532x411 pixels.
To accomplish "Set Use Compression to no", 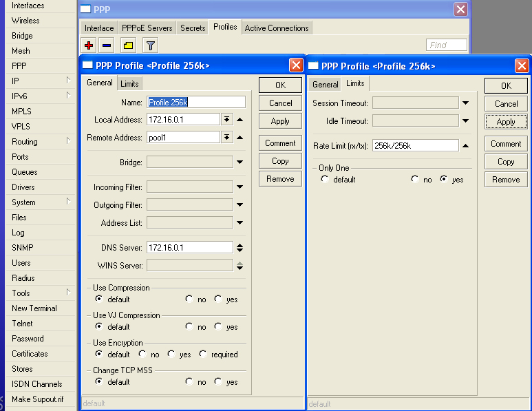I will pyautogui.click(x=189, y=299).
